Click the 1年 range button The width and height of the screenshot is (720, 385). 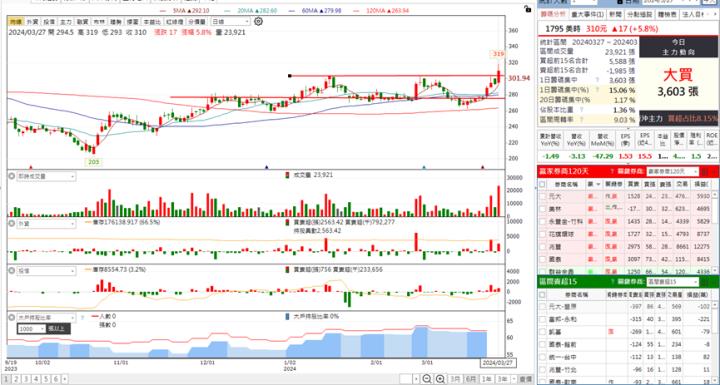pos(486,379)
